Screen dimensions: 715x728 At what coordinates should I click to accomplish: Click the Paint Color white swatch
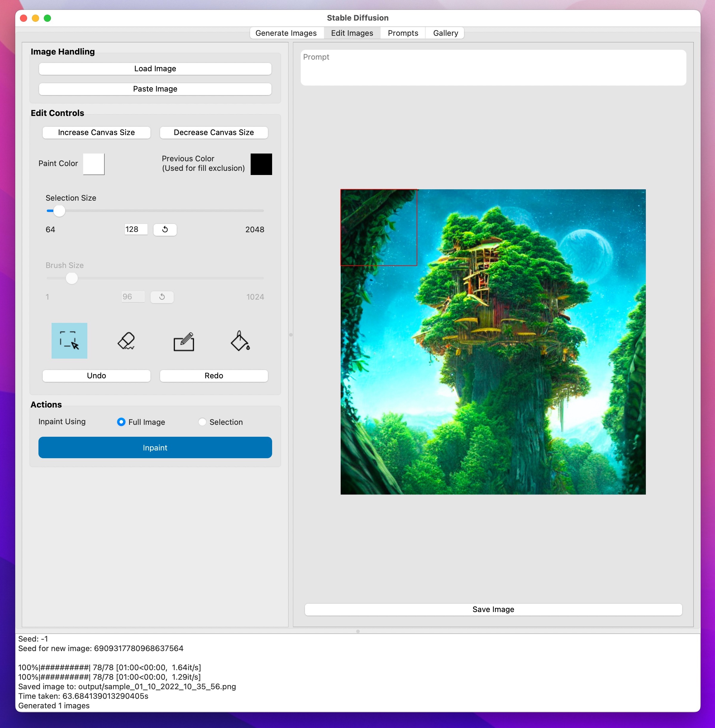coord(94,164)
